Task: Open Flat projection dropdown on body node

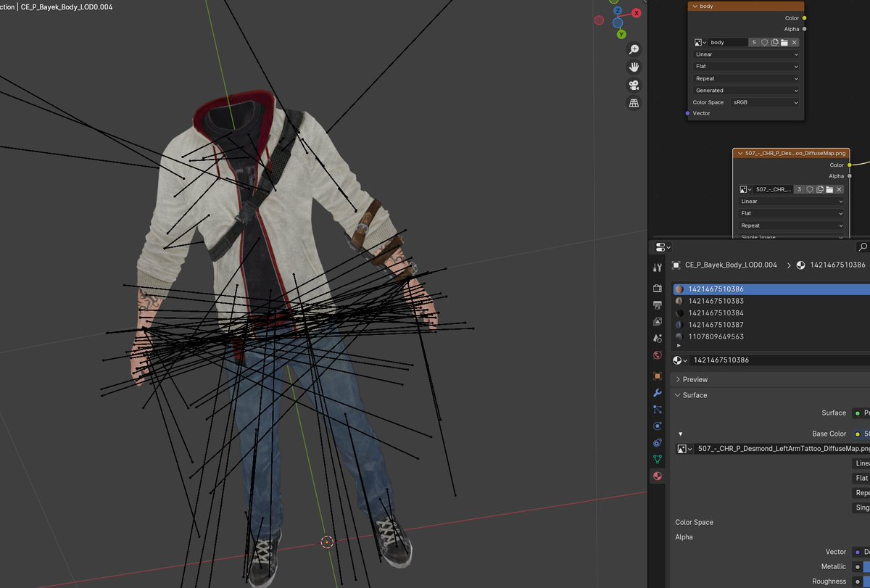Action: (746, 66)
